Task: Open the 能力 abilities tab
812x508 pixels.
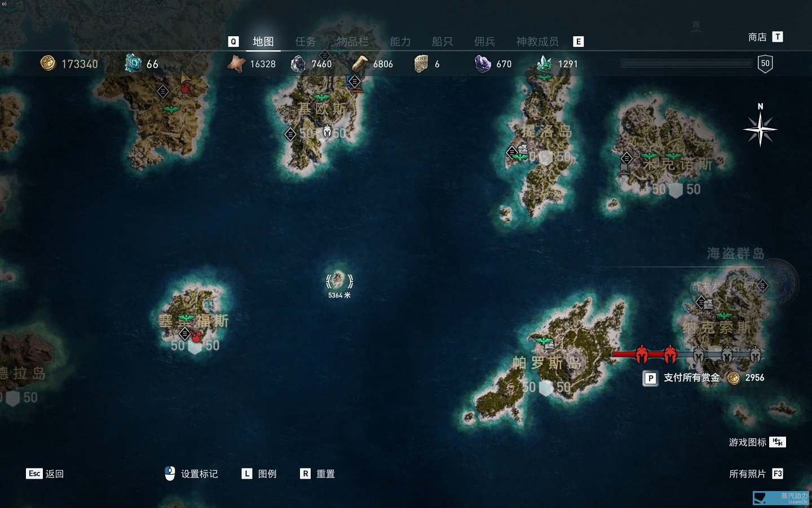Action: [x=400, y=42]
